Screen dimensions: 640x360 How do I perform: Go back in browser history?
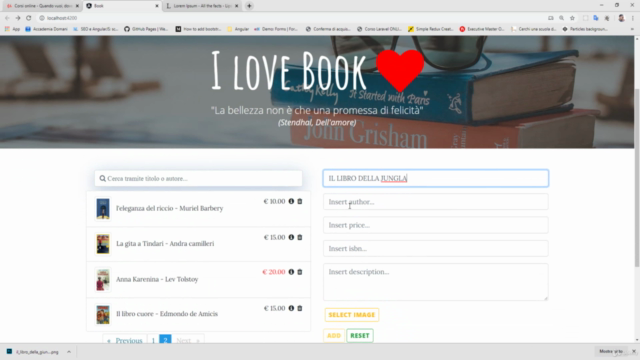7,18
